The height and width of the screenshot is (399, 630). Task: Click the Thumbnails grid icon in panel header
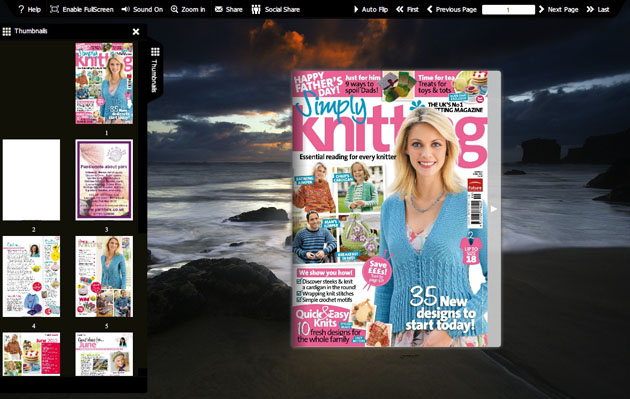[x=7, y=31]
